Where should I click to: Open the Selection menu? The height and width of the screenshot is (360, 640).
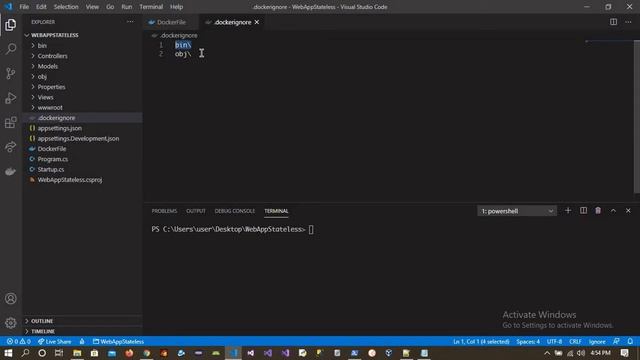point(66,7)
